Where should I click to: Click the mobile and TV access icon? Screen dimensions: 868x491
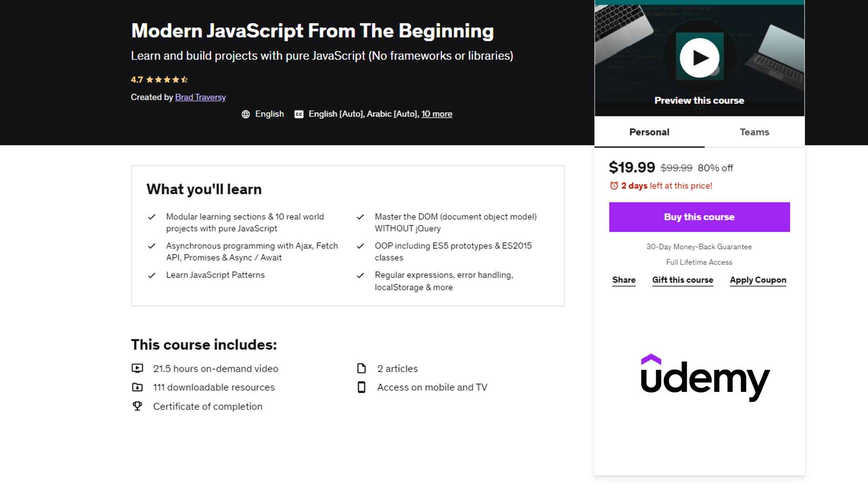coord(361,387)
